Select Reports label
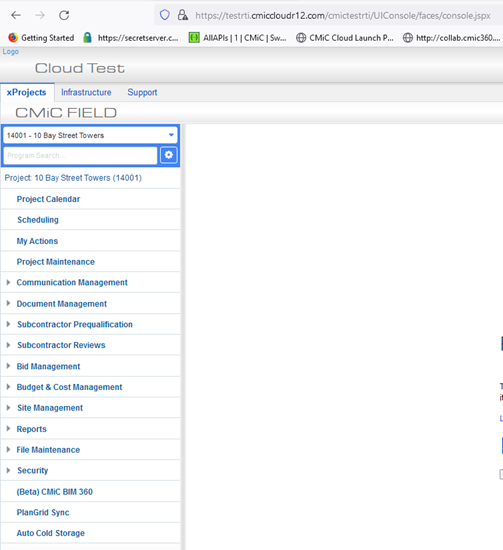Screen dimensions: 503x550 coord(32,429)
